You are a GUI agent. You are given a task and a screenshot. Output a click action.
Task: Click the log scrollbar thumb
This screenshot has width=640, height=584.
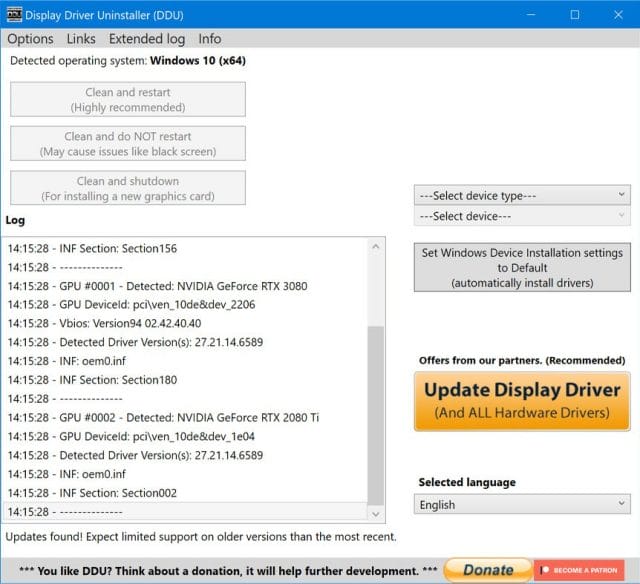(376, 415)
